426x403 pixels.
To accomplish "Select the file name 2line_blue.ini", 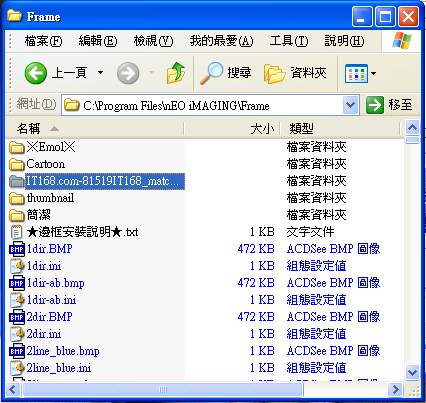I will [x=59, y=368].
